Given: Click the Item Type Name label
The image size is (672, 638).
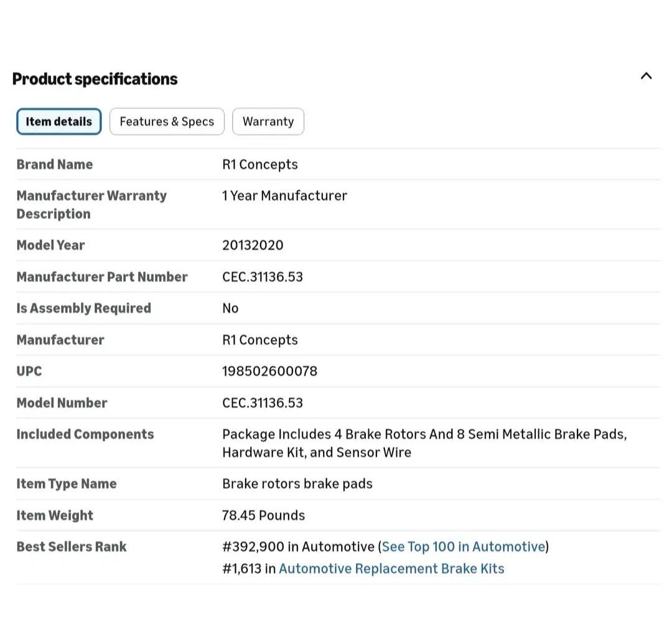Looking at the screenshot, I should pyautogui.click(x=67, y=484).
